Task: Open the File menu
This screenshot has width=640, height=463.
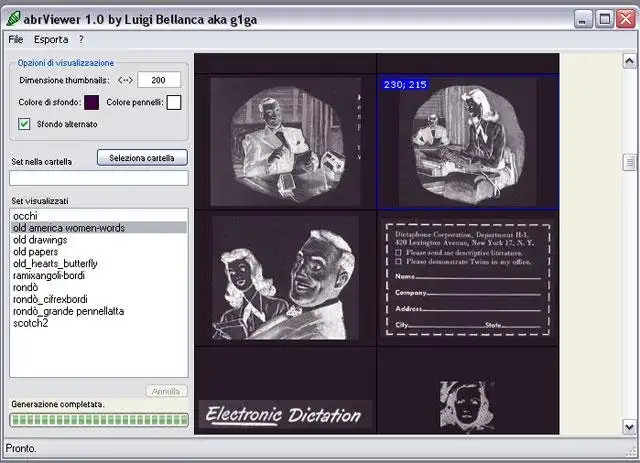Action: click(x=16, y=40)
